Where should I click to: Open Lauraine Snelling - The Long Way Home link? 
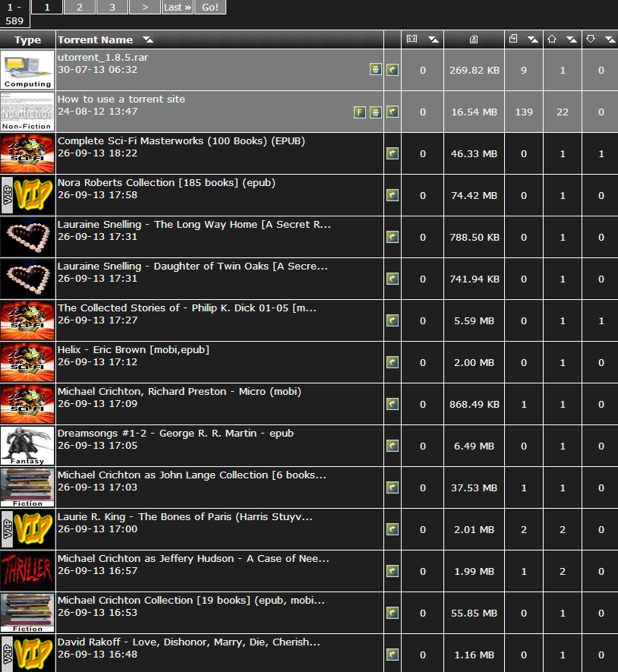[194, 225]
